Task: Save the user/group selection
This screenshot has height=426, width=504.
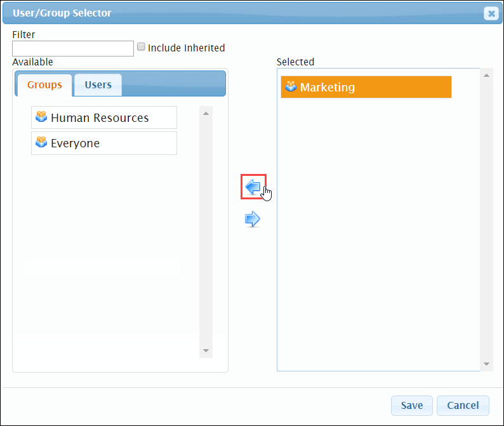Action: tap(412, 406)
